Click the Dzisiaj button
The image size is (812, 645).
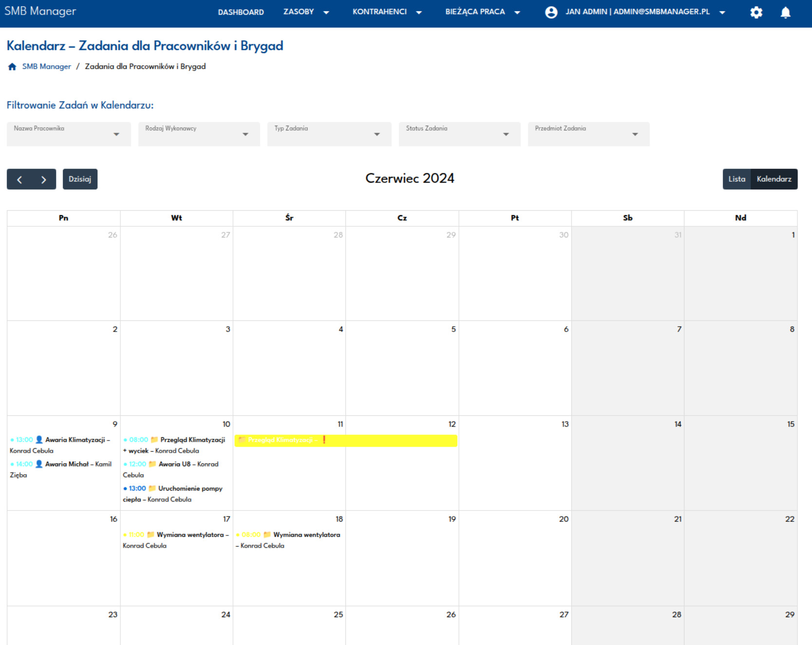click(80, 179)
